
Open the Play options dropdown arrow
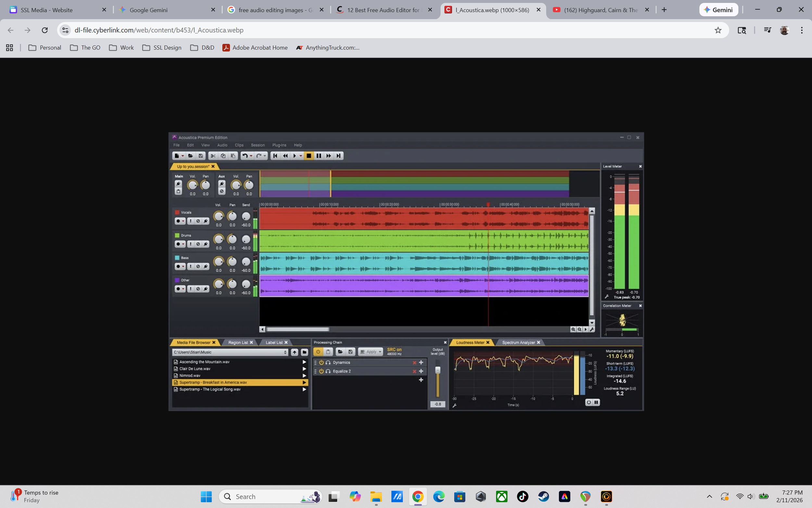point(300,156)
